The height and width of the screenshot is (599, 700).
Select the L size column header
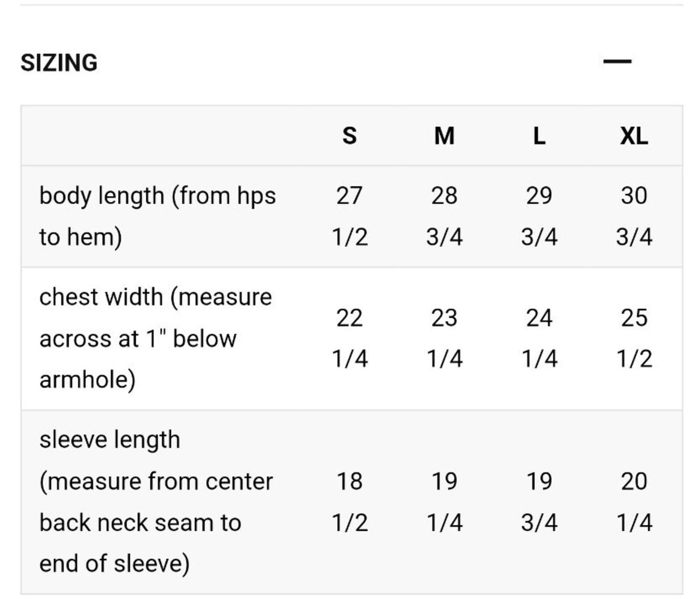pyautogui.click(x=539, y=136)
